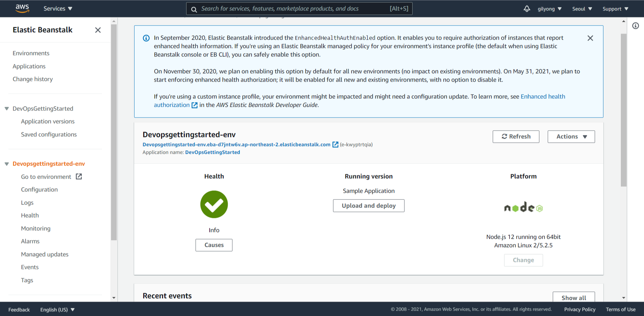644x316 pixels.
Task: Click sidebar scroll down arrow
Action: 114,298
